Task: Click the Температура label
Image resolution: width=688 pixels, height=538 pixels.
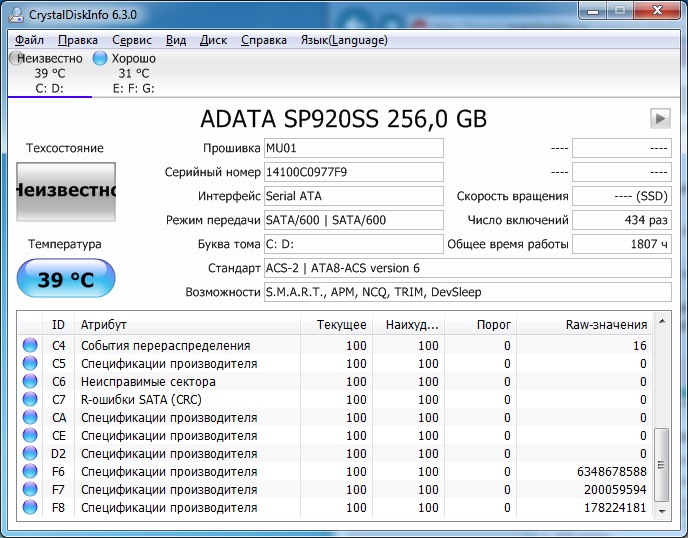Action: [65, 244]
